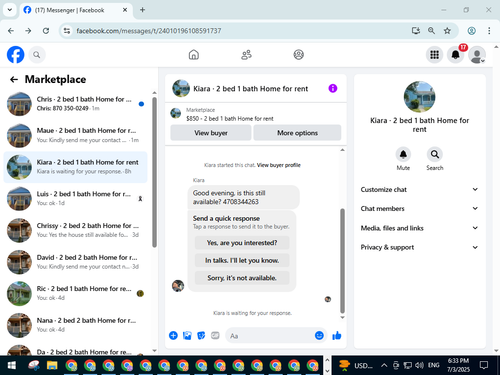Image resolution: width=500 pixels, height=375 pixels.
Task: Open the Groups icon in top navigation
Action: 299,55
